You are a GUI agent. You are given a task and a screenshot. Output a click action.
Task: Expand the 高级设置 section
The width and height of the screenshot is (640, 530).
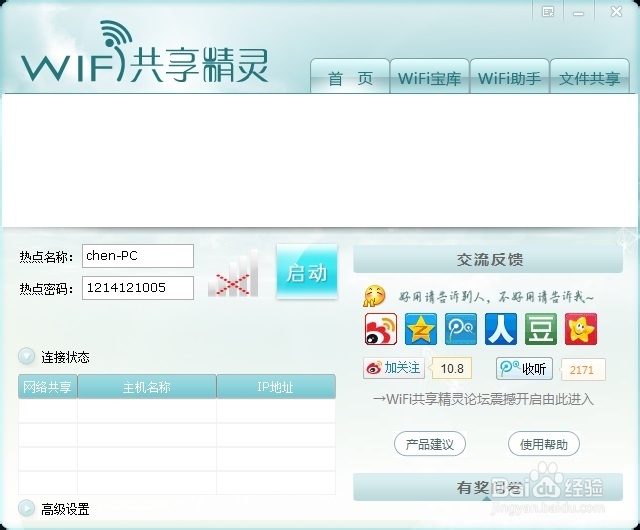pos(27,508)
